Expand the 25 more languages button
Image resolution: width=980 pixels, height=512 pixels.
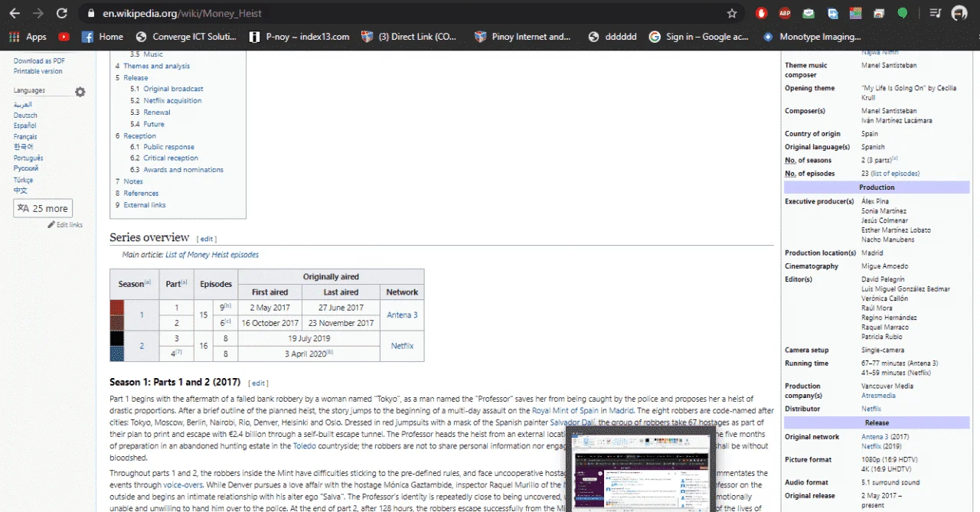tap(43, 208)
